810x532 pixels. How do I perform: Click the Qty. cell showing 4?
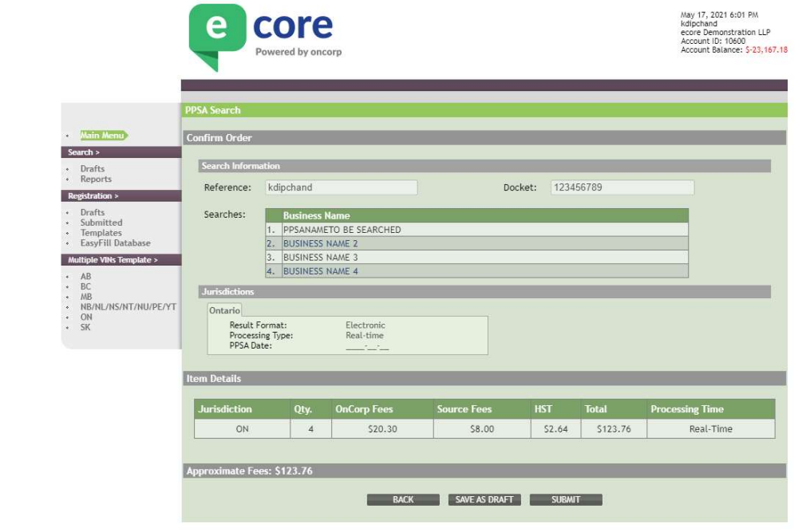pos(310,429)
